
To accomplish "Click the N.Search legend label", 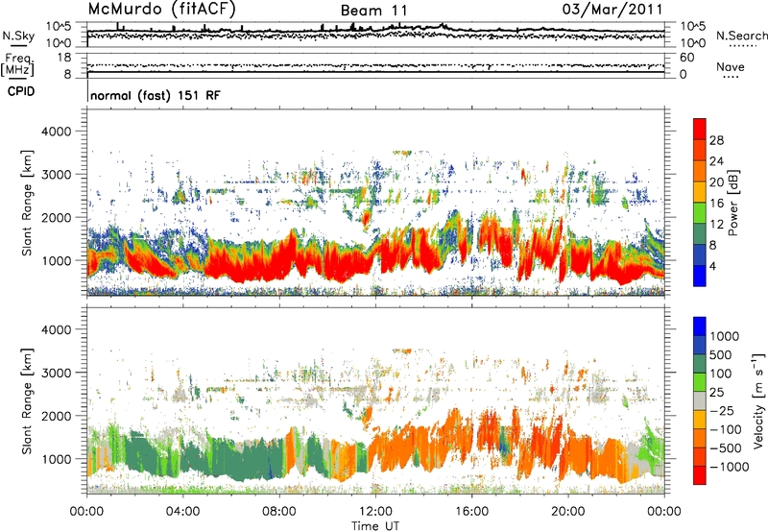I will point(742,36).
